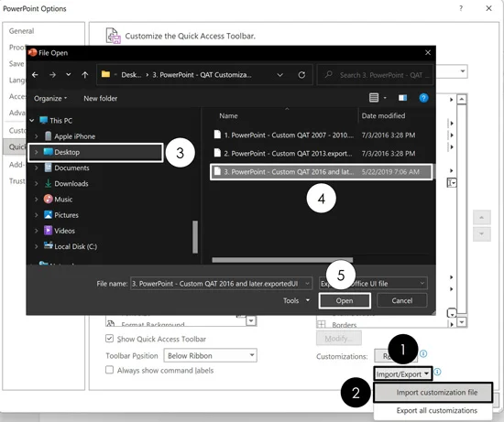Click the file list horizontal scrollbar
The height and width of the screenshot is (422, 504).
click(282, 260)
